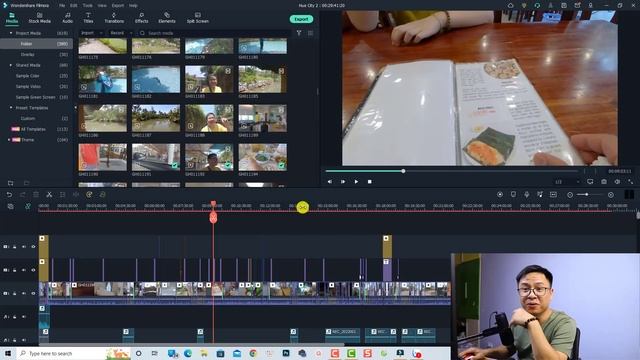Split the clip with the scissors tool
The image size is (640, 360).
[x=49, y=195]
